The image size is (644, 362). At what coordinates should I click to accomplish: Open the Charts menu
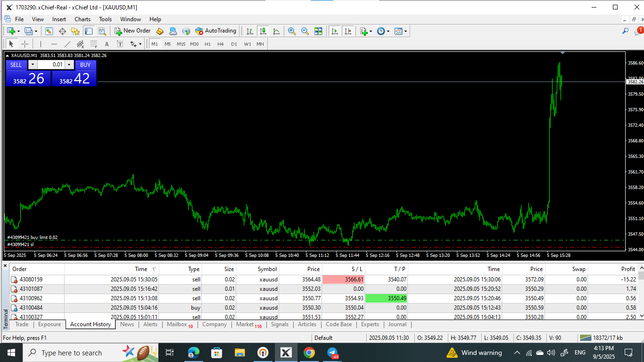click(x=83, y=19)
